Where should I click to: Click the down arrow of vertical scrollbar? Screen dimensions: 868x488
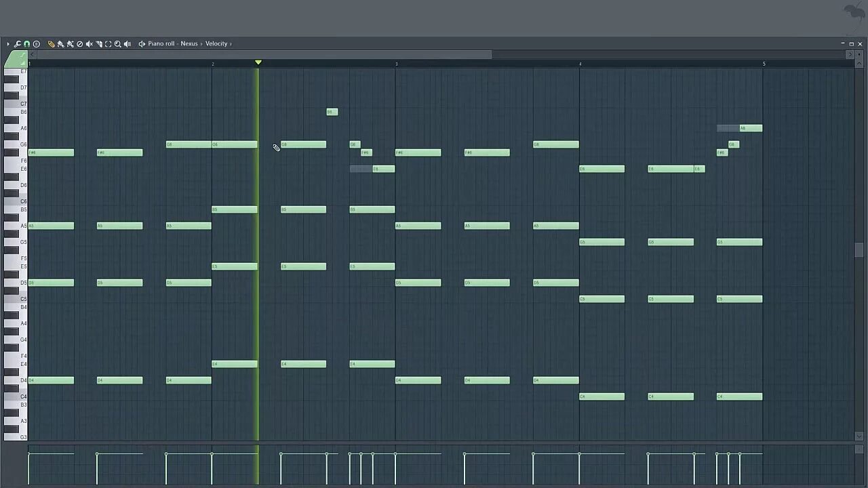tap(859, 436)
